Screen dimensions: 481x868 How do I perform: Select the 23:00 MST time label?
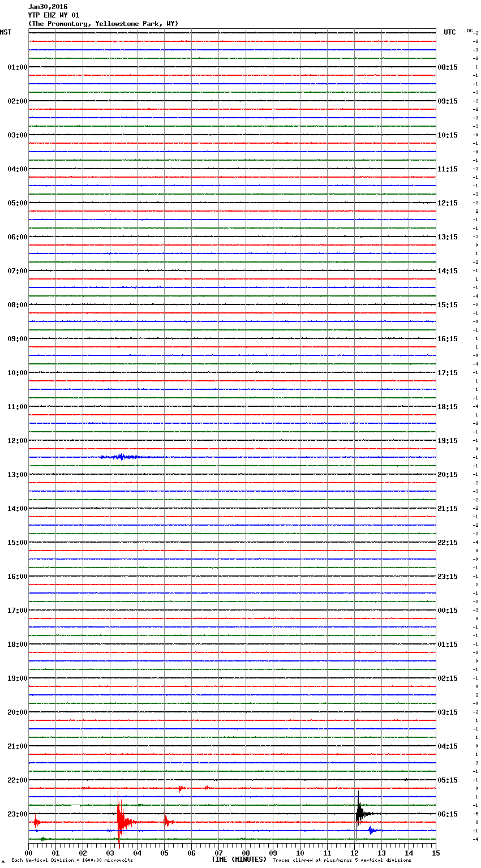(18, 814)
